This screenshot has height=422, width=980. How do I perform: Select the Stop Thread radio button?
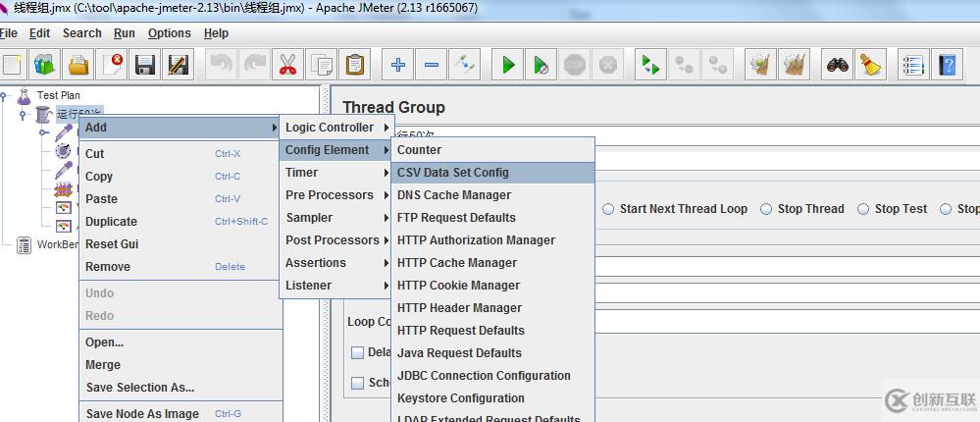tap(766, 209)
